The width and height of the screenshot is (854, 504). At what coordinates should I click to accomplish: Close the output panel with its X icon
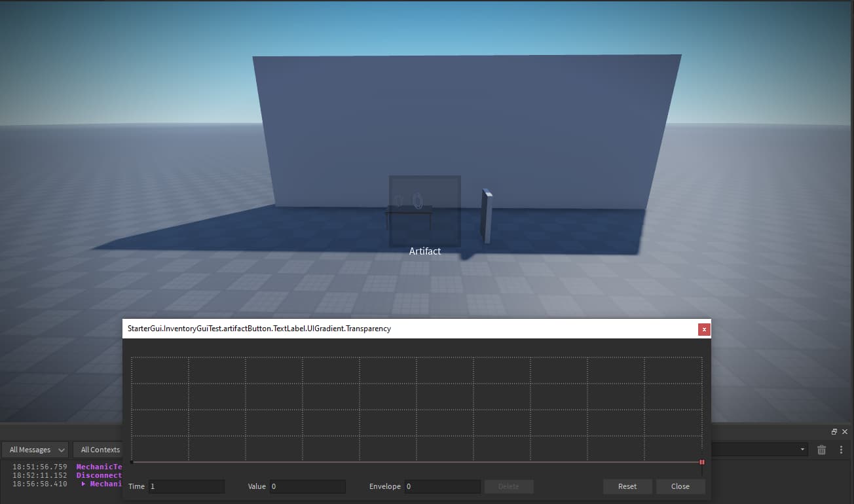tap(844, 432)
